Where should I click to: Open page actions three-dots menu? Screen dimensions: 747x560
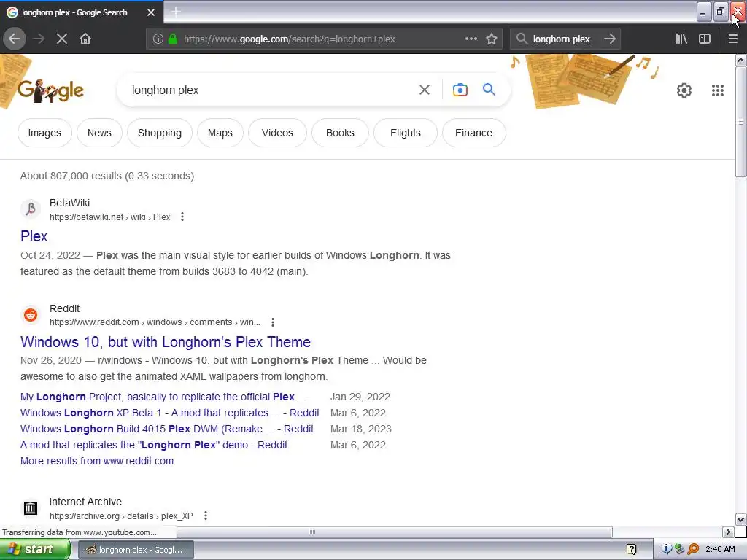pos(471,39)
